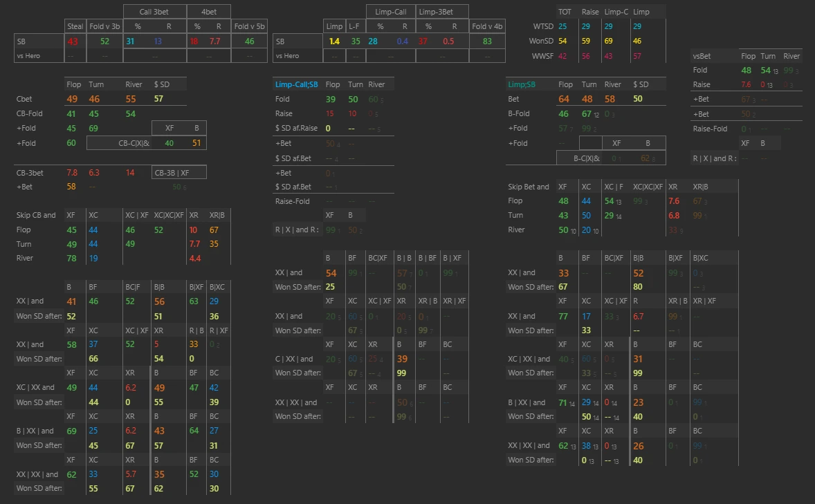Select the "Steal" column header
The height and width of the screenshot is (504, 815).
[x=75, y=26]
